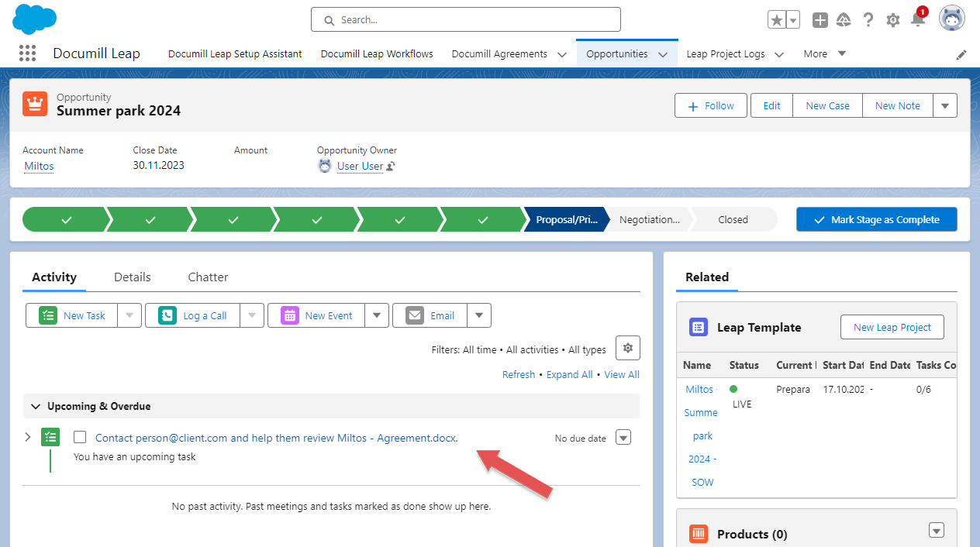Check the checkbox on the Contact person task

point(80,437)
